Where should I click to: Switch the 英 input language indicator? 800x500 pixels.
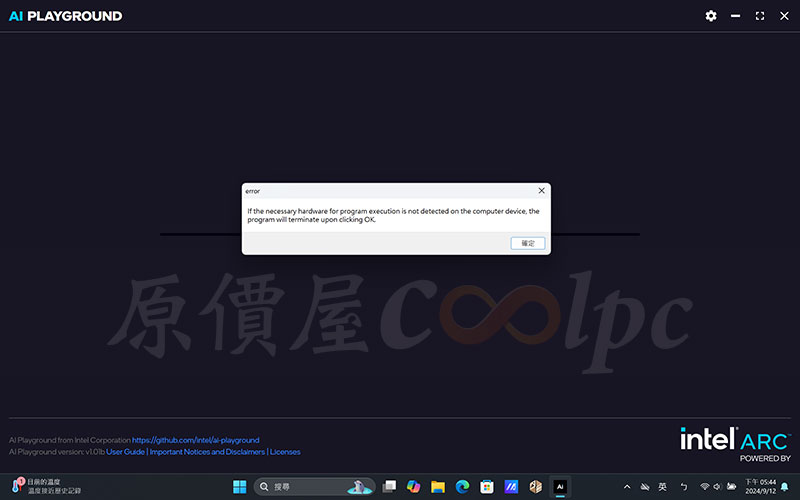click(x=662, y=487)
